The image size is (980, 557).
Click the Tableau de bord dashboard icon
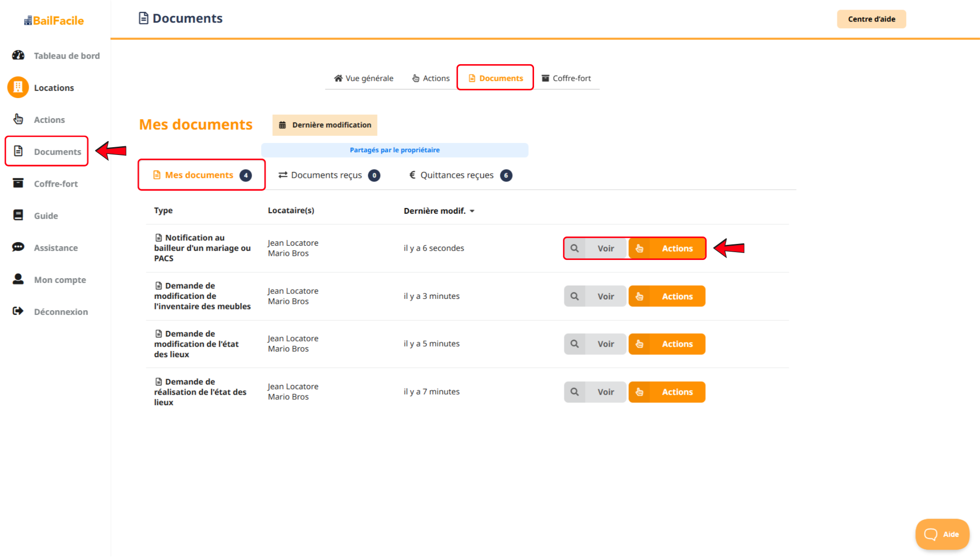pyautogui.click(x=18, y=55)
